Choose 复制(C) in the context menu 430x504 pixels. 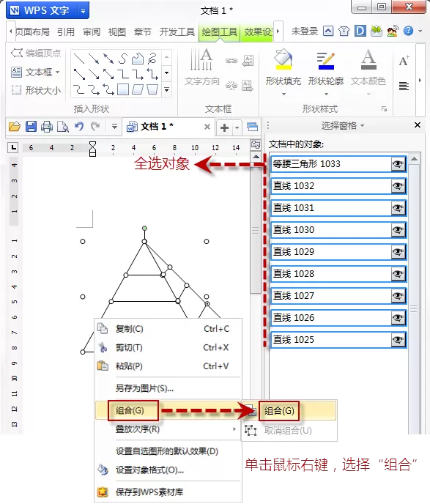coord(168,329)
